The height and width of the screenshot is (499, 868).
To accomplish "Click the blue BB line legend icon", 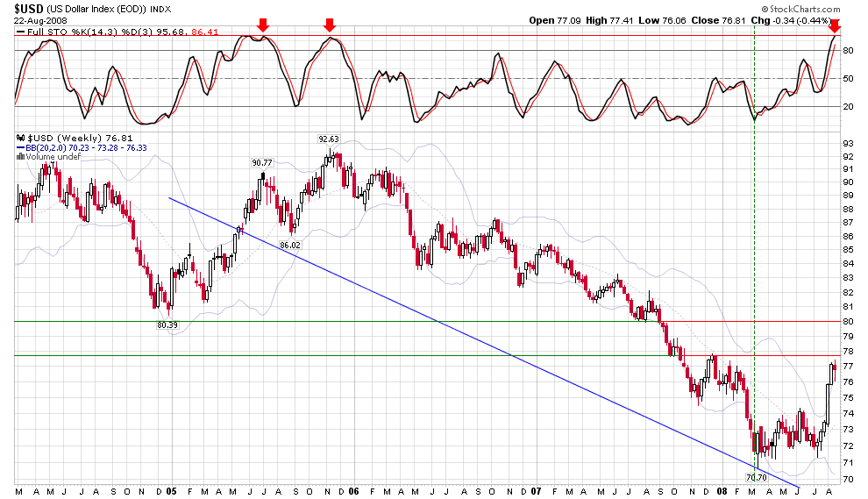I will click(x=20, y=148).
